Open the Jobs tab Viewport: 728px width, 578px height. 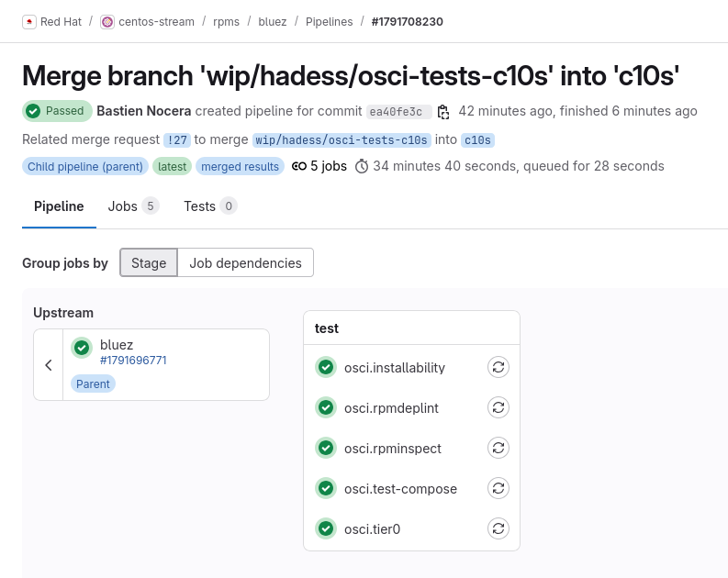(132, 206)
